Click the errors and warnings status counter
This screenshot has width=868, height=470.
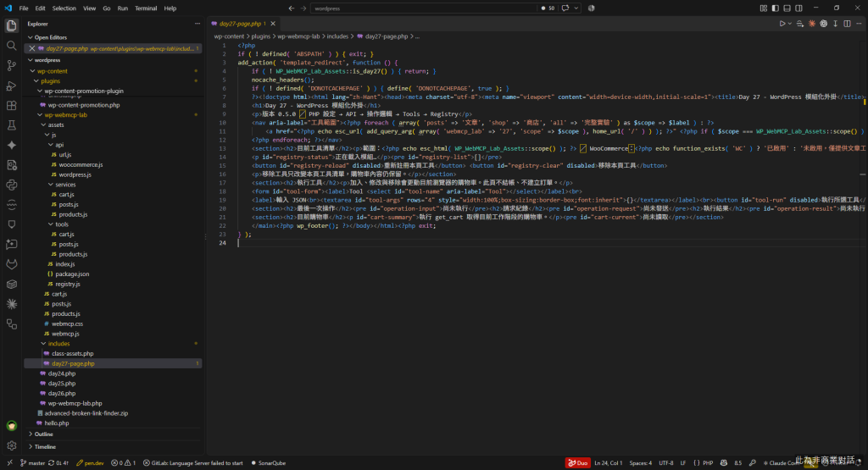124,463
